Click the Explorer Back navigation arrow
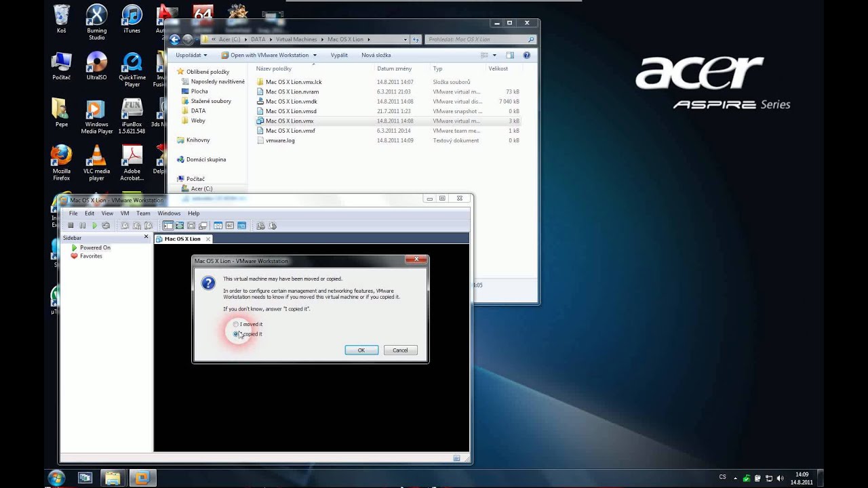The image size is (868, 488). click(x=175, y=39)
